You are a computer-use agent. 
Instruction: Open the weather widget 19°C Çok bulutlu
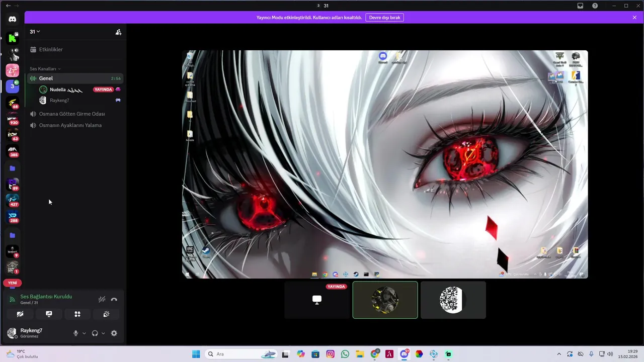22,354
